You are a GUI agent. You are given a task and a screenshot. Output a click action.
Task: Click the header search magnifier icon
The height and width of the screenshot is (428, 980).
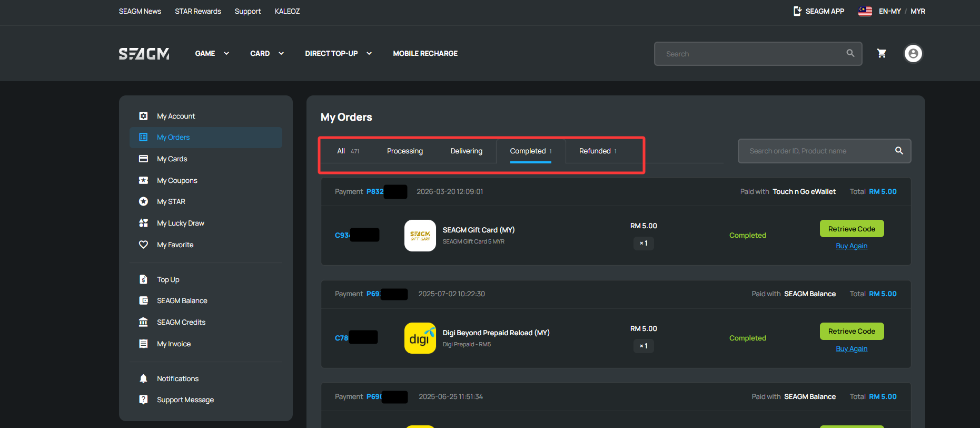click(850, 53)
